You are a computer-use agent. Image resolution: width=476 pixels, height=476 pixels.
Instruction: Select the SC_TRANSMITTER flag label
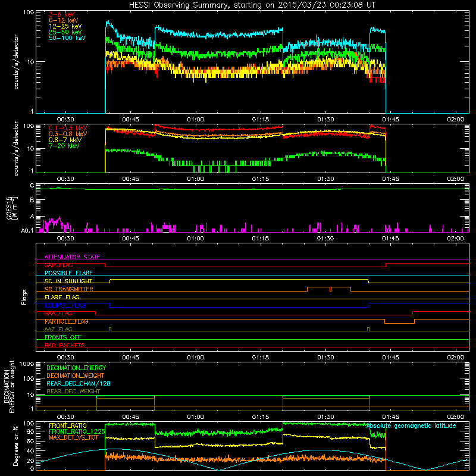point(69,289)
